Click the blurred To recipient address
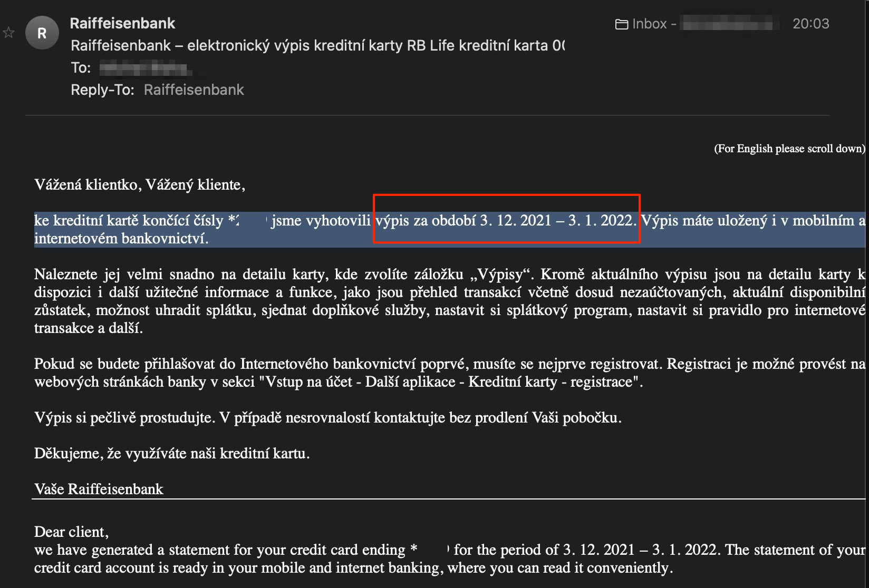Image resolution: width=869 pixels, height=588 pixels. click(144, 68)
